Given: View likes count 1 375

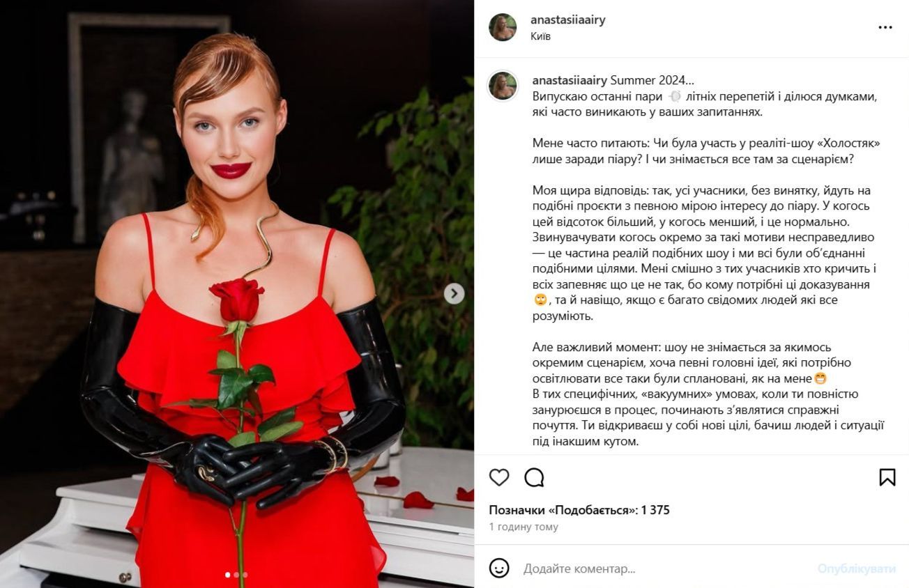Looking at the screenshot, I should tap(655, 510).
